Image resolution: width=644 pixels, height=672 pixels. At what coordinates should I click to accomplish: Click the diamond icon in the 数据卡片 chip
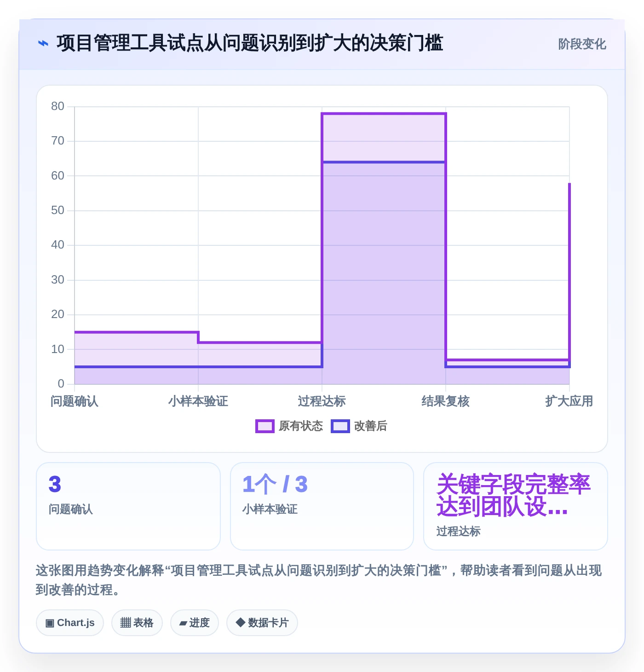click(x=240, y=623)
